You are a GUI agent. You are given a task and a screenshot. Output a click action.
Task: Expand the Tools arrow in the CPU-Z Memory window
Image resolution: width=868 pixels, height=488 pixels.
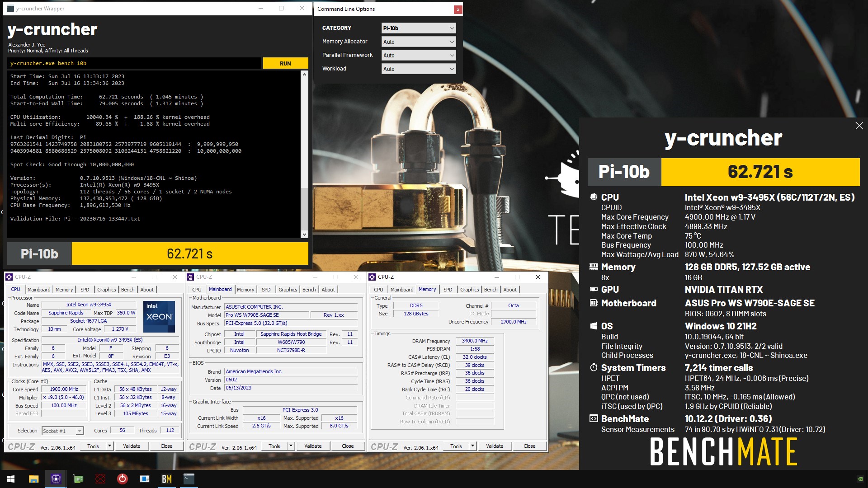click(472, 446)
